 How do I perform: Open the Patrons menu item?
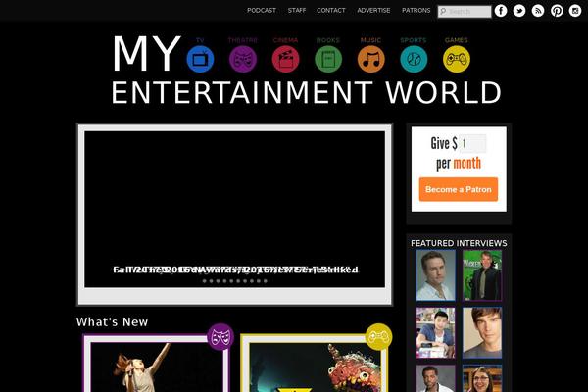click(x=416, y=11)
